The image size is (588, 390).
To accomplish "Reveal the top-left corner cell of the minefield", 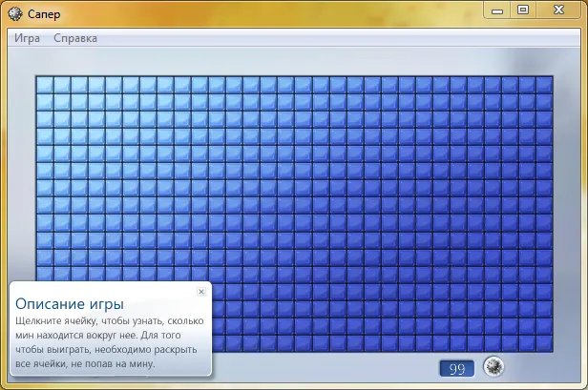I will (45, 85).
